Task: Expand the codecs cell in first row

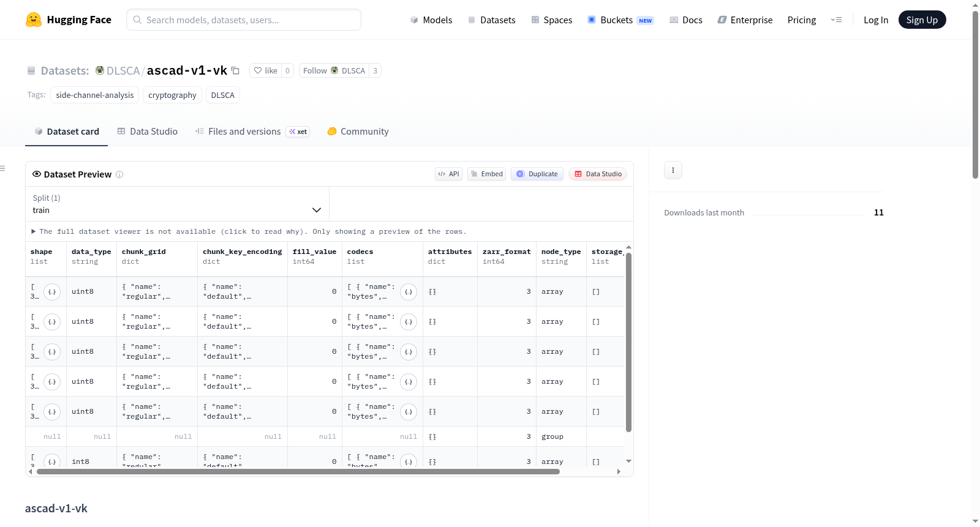Action: 409,292
